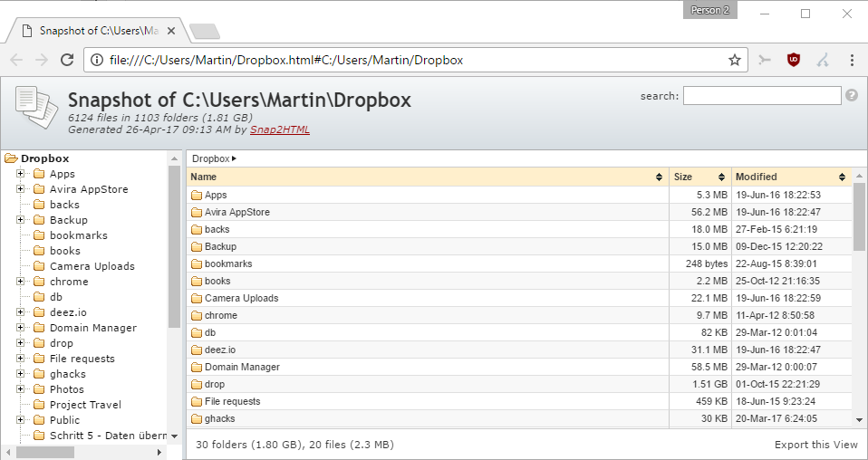Open the uBlock Origin extension icon
Screen dimensions: 868x460
pyautogui.click(x=794, y=60)
